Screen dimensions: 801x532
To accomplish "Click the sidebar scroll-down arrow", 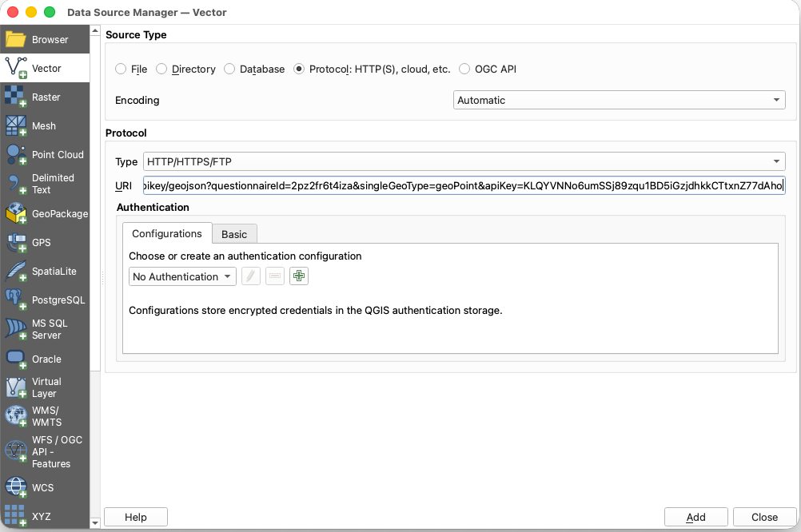I will coord(95,522).
